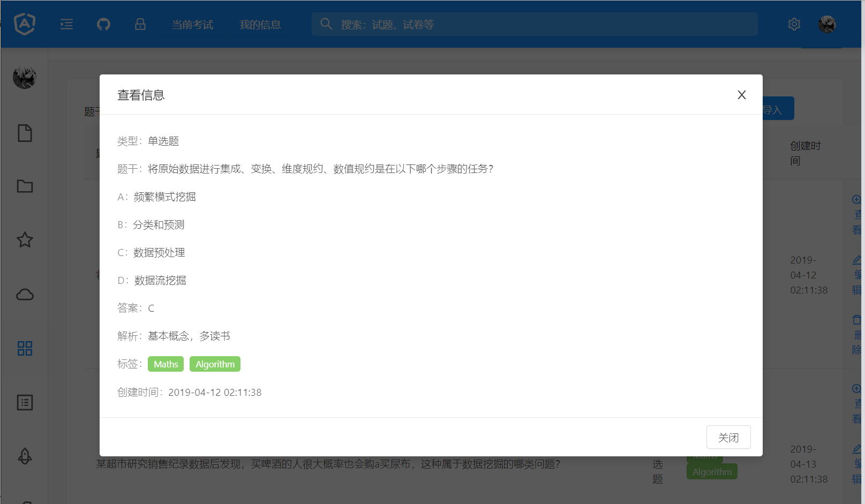Open the 当前考试 menu item
Image resolution: width=865 pixels, height=504 pixels.
tap(192, 25)
